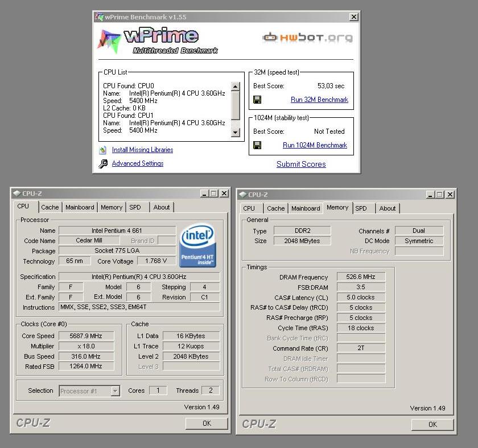Click the Install Missing Libraries icon
This screenshot has height=448, width=478.
(103, 150)
